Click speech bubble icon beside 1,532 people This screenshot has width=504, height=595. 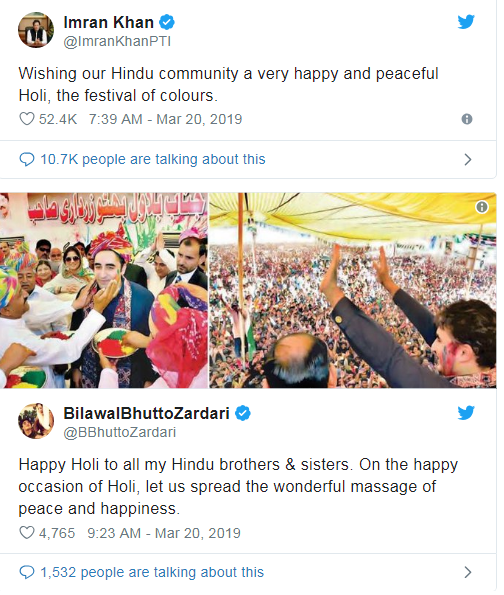27,572
